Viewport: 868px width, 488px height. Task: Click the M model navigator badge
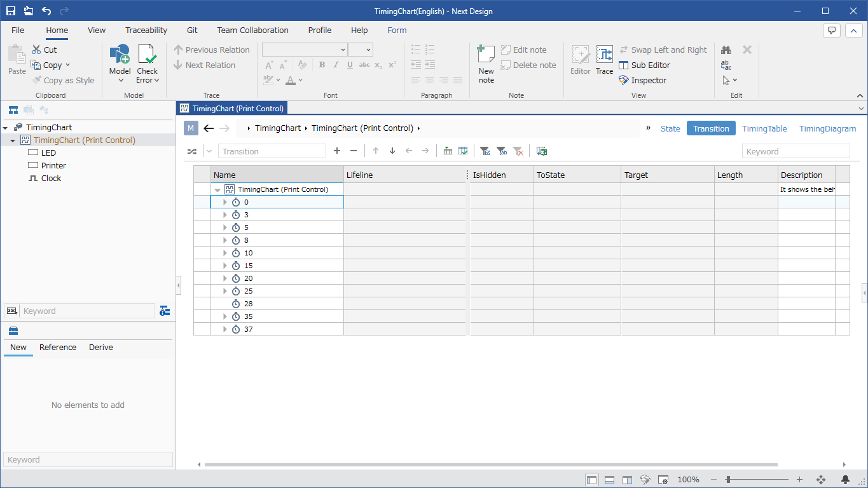point(191,128)
